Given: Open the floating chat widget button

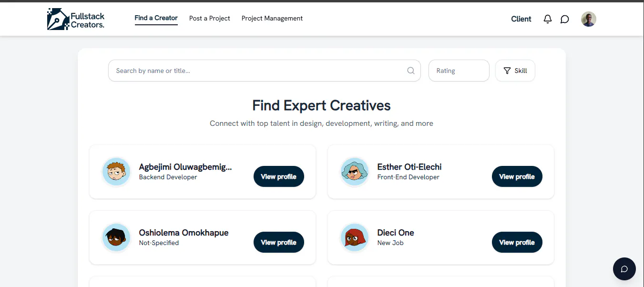Looking at the screenshot, I should click(624, 269).
